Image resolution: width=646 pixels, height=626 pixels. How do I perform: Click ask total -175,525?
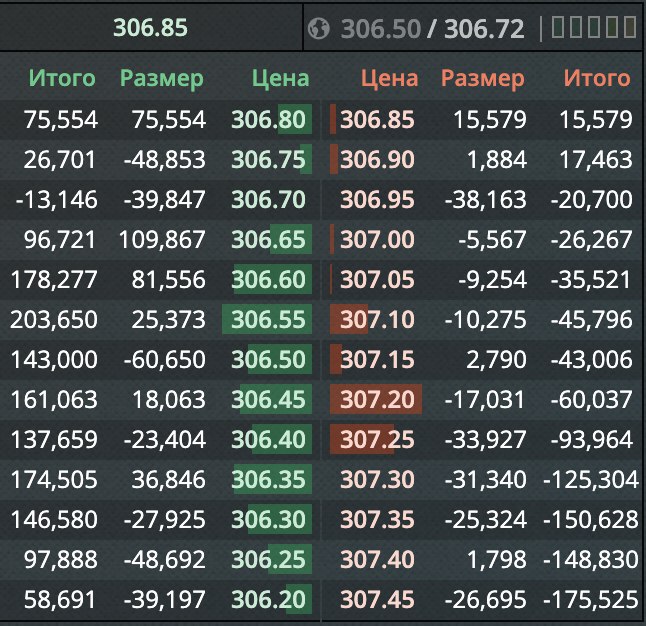click(x=591, y=600)
